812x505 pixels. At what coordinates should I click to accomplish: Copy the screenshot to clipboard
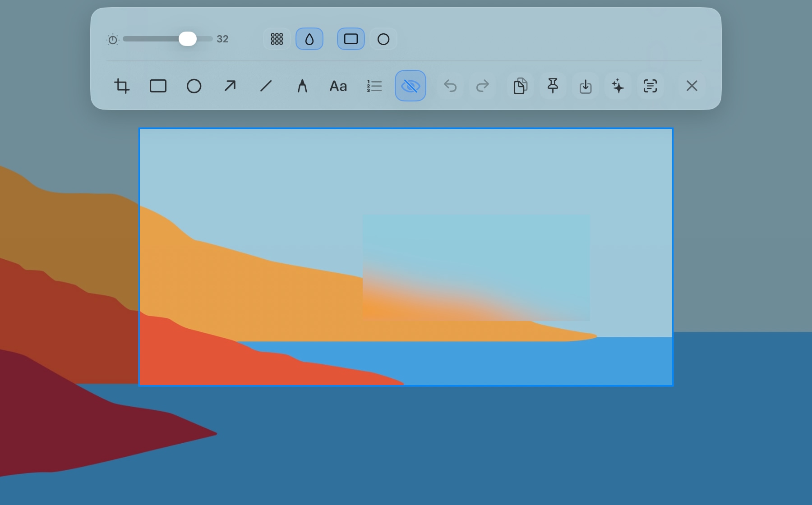[520, 86]
